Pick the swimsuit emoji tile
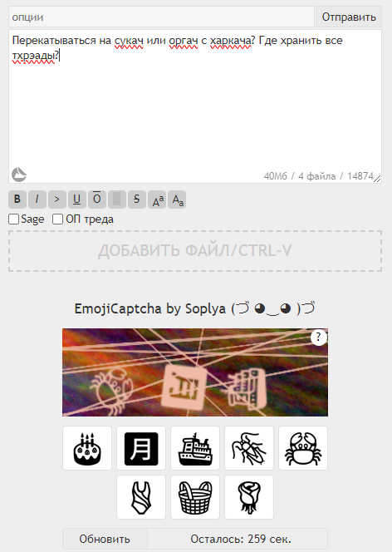The width and height of the screenshot is (392, 552). [141, 497]
